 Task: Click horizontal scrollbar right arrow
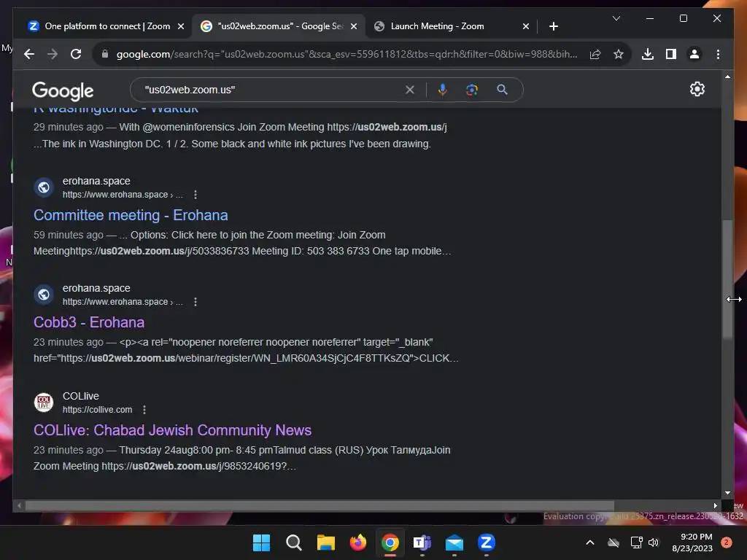click(715, 505)
